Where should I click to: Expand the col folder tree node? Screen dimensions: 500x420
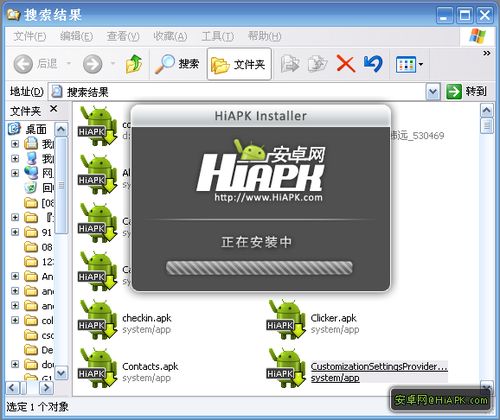coord(15,320)
